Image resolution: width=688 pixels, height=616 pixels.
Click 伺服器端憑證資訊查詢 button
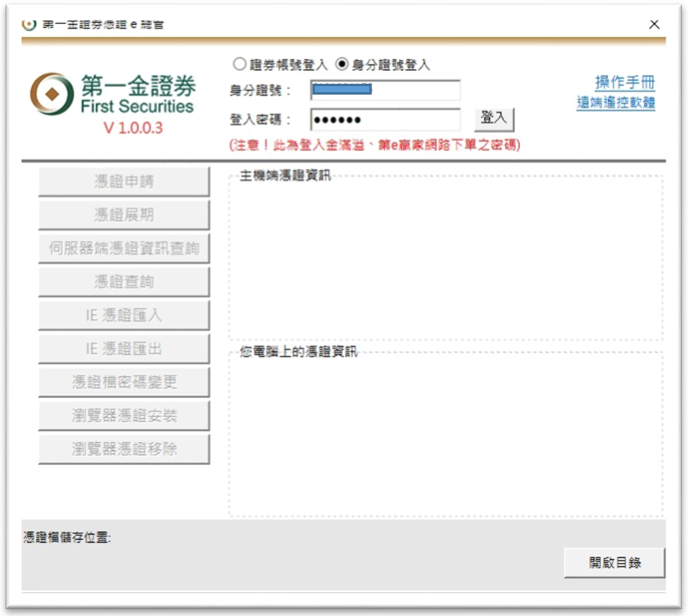[x=124, y=248]
